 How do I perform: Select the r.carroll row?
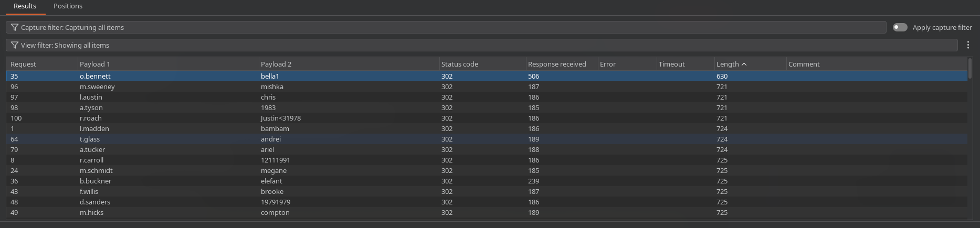coord(487,160)
